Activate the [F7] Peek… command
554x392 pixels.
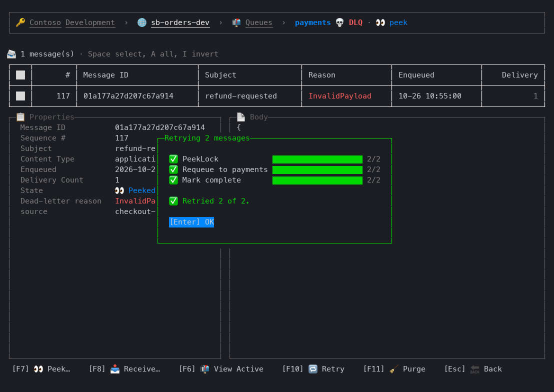(41, 369)
